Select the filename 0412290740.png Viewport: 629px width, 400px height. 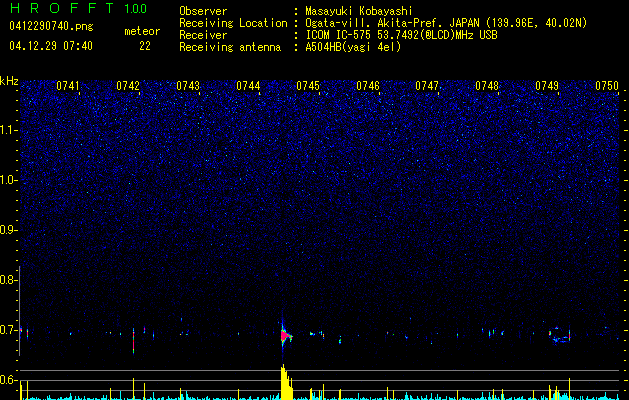(x=51, y=26)
